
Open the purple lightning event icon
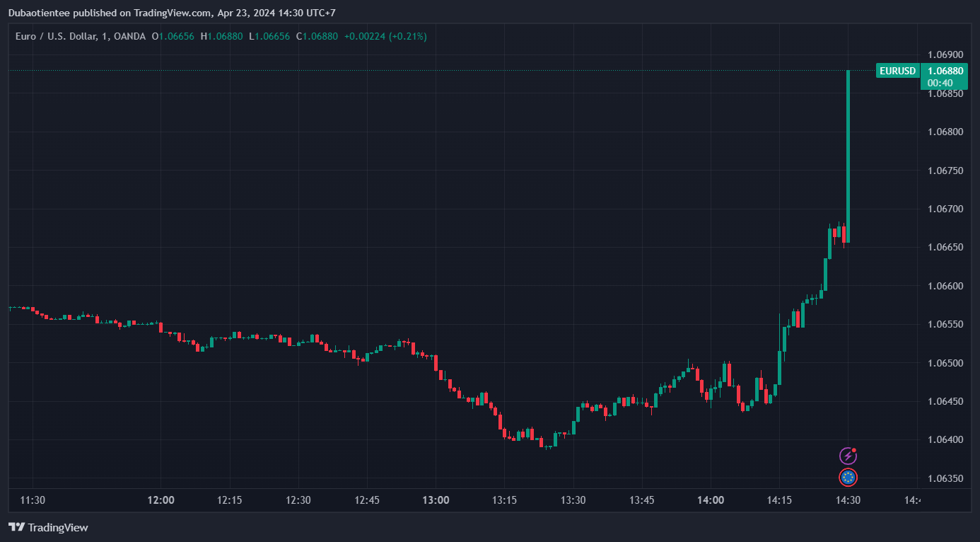[848, 456]
